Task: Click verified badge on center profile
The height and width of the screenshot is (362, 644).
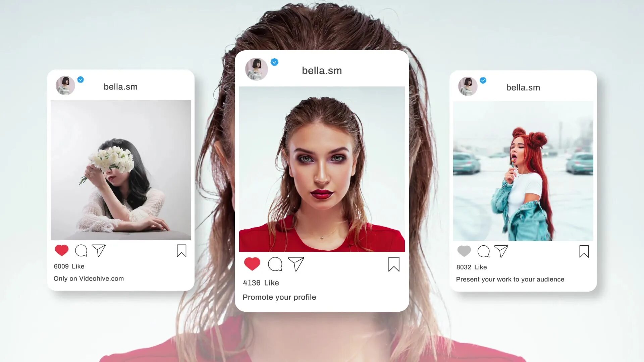Action: click(x=274, y=62)
